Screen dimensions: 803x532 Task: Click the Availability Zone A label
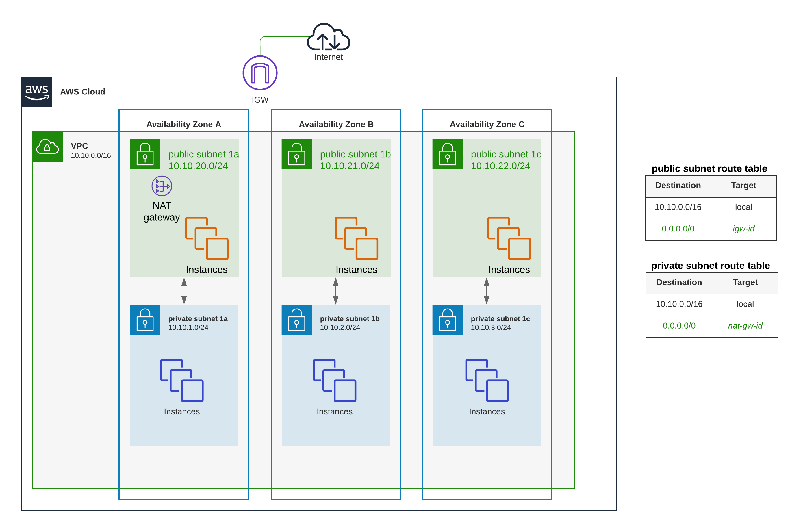coord(183,124)
